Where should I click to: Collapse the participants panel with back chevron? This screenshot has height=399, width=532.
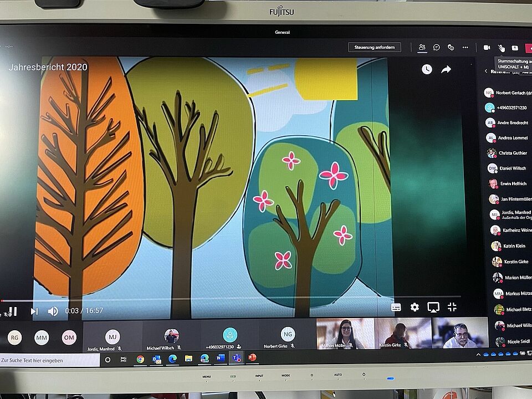tap(486, 71)
